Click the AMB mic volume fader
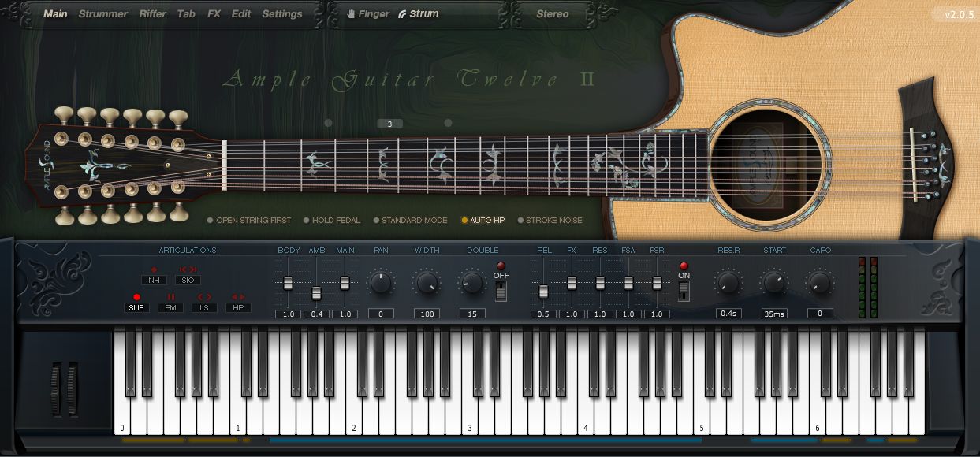 [316, 293]
